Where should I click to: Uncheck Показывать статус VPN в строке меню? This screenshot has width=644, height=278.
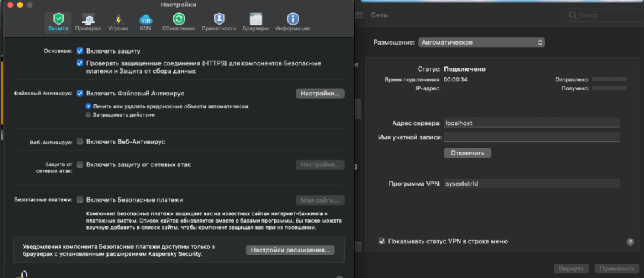coord(382,241)
